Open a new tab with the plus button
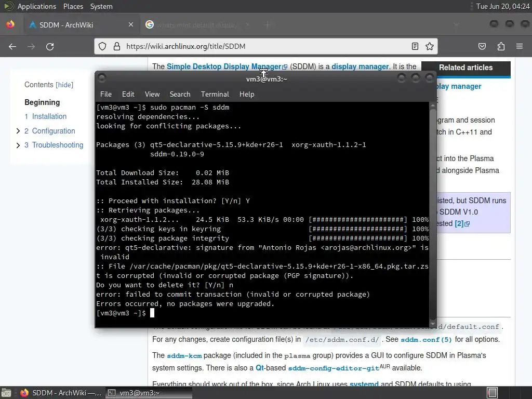Image resolution: width=532 pixels, height=399 pixels. (268, 24)
